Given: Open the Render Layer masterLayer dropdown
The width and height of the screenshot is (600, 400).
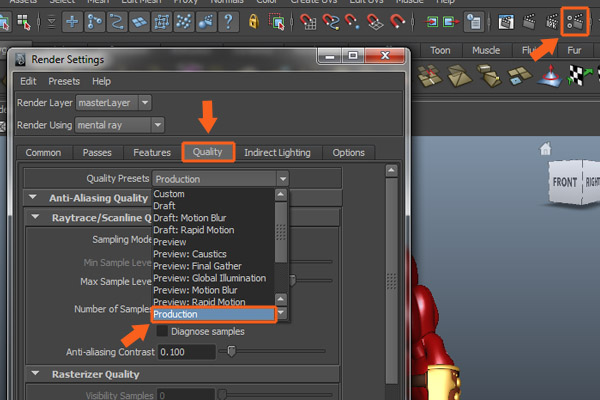Looking at the screenshot, I should point(114,103).
